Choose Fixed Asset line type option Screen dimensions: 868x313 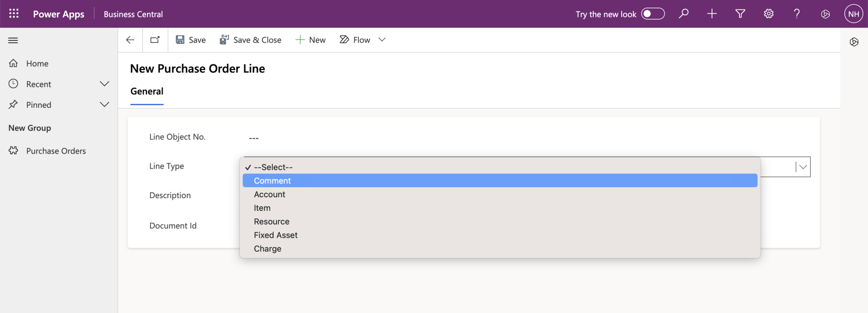(x=276, y=235)
